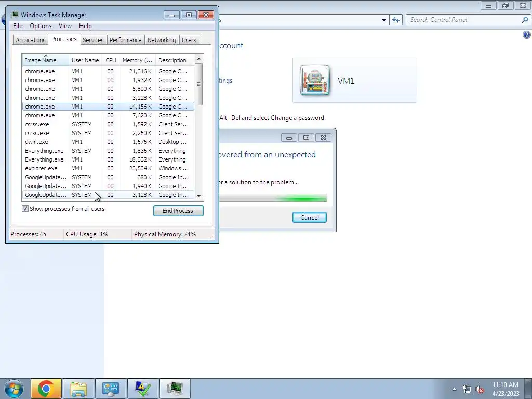532x399 pixels.
Task: Select Everything.exe row run by SYSTEM
Action: (108, 151)
